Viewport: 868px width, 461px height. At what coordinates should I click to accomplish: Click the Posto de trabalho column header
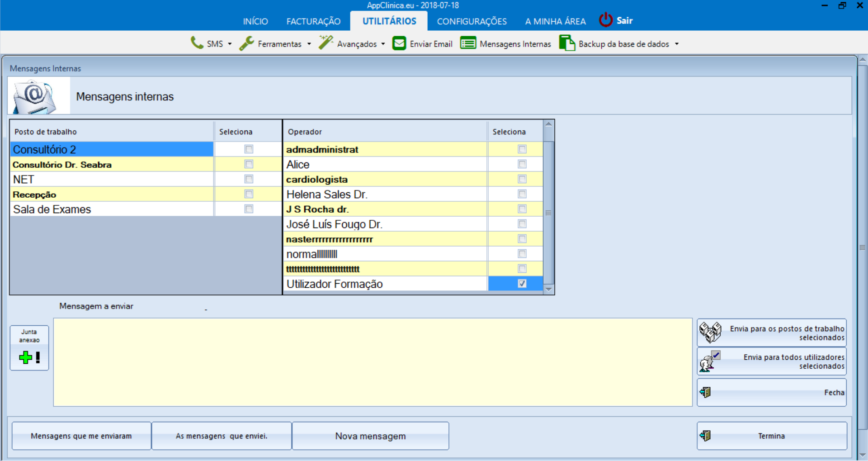pyautogui.click(x=112, y=132)
